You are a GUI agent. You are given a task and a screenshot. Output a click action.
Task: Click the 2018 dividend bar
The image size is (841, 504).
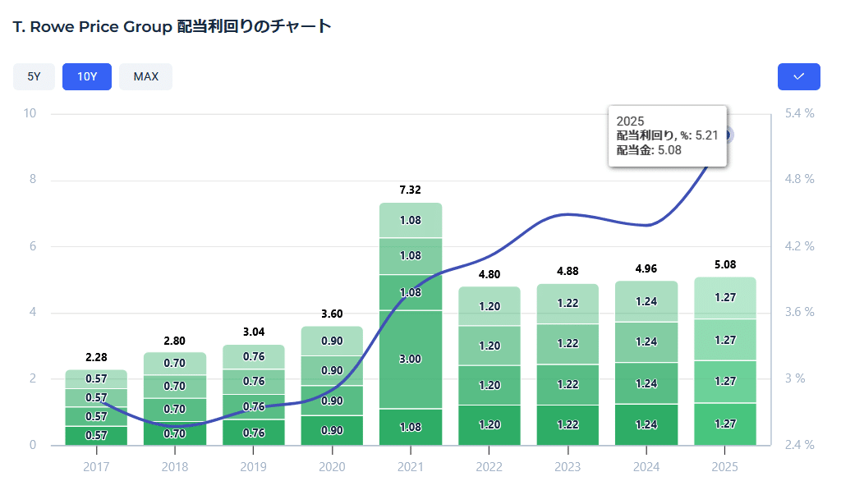point(175,399)
